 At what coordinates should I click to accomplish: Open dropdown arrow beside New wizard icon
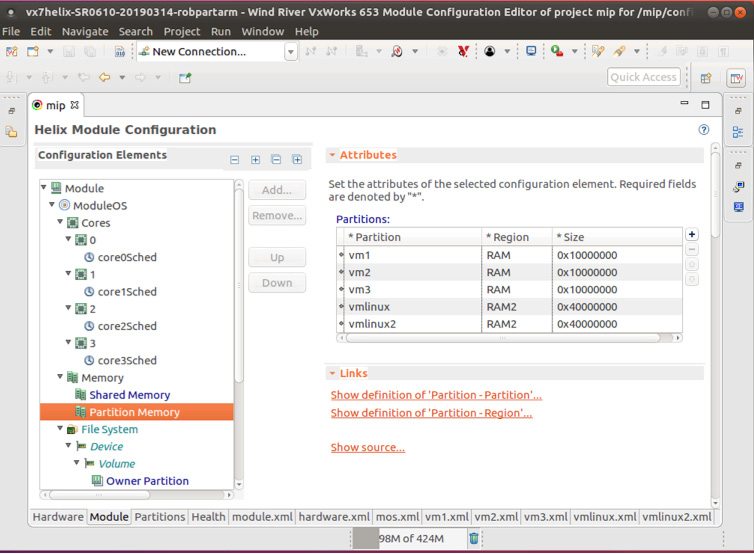[50, 51]
